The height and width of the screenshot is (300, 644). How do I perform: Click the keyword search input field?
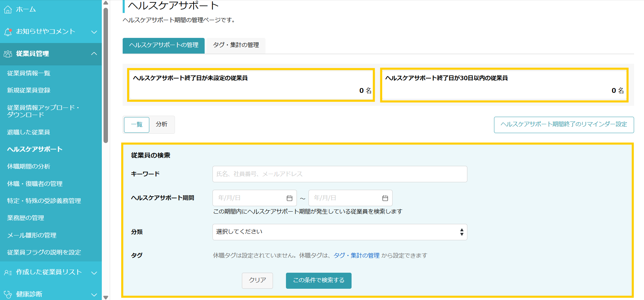click(340, 174)
